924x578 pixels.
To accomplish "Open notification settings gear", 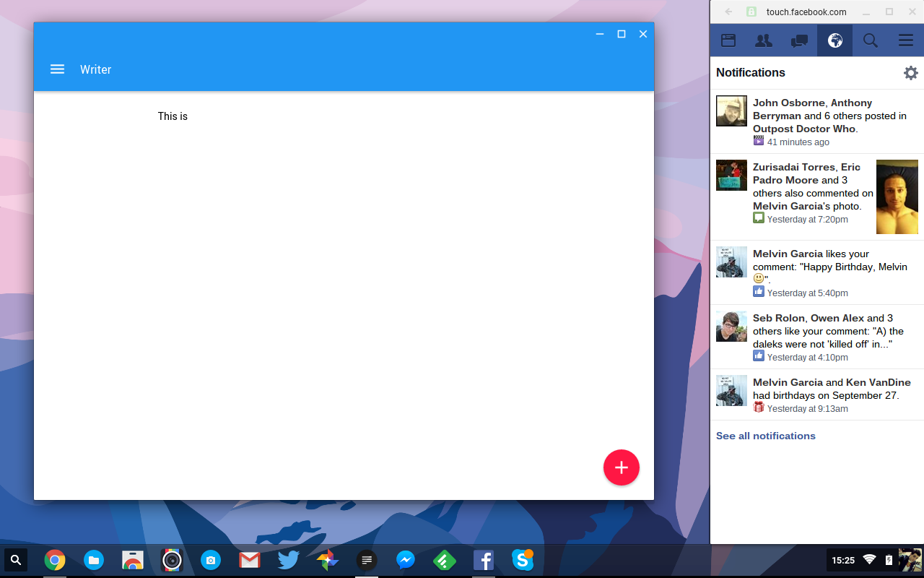I will (911, 73).
